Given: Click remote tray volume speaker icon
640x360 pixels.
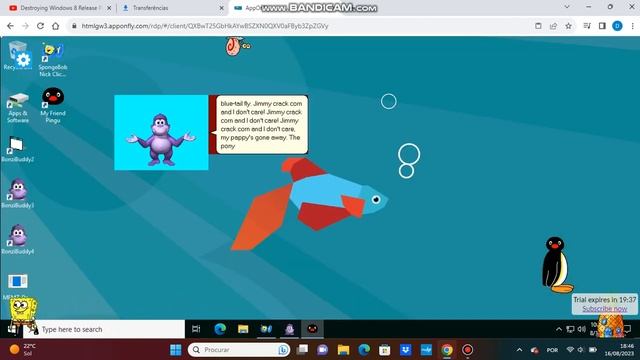Looking at the screenshot, I should 582,329.
